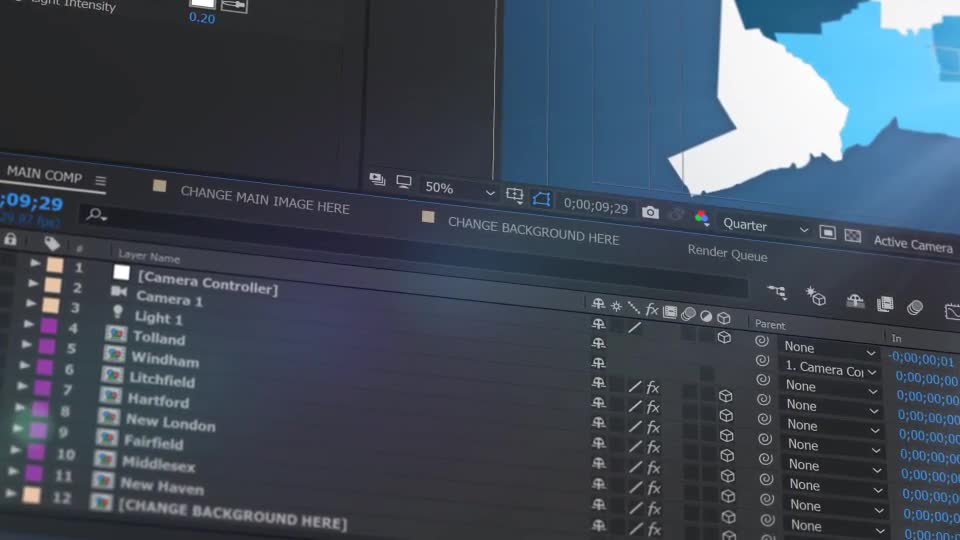The width and height of the screenshot is (960, 540).
Task: Open the Camera 1 parent dropdown
Action: tap(831, 369)
